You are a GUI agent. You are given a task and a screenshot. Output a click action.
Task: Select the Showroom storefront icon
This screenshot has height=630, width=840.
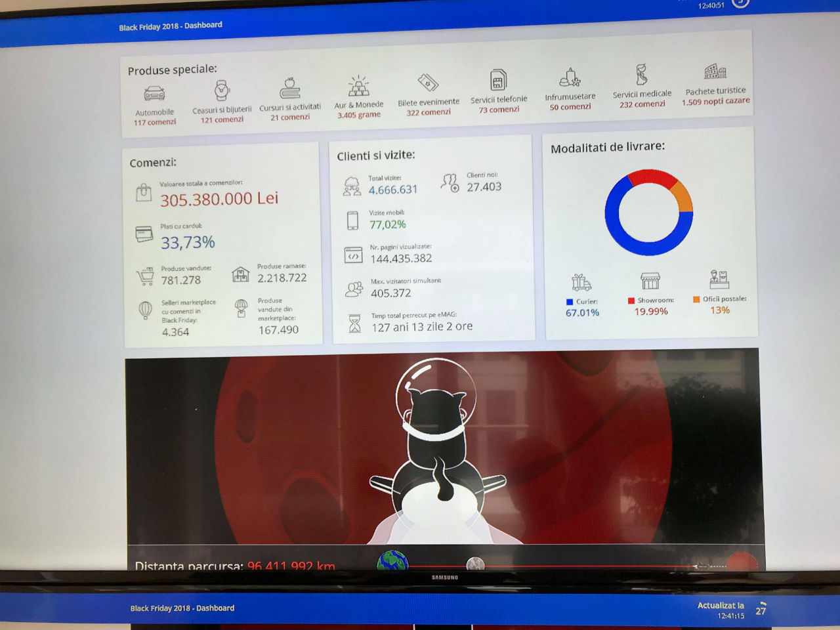coord(650,281)
